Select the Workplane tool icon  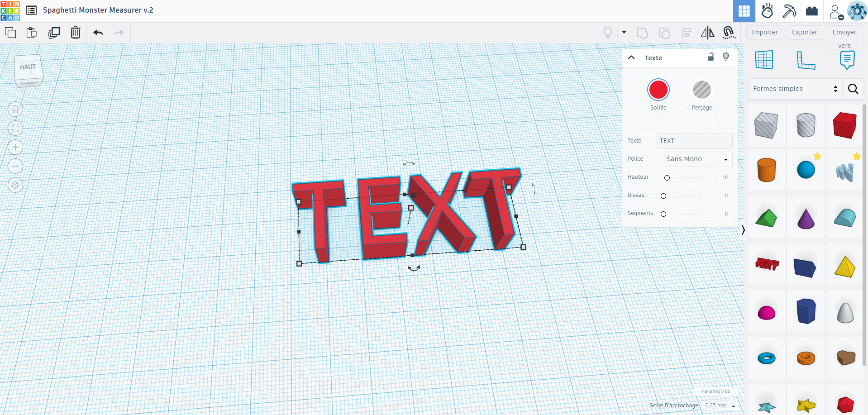[x=764, y=60]
